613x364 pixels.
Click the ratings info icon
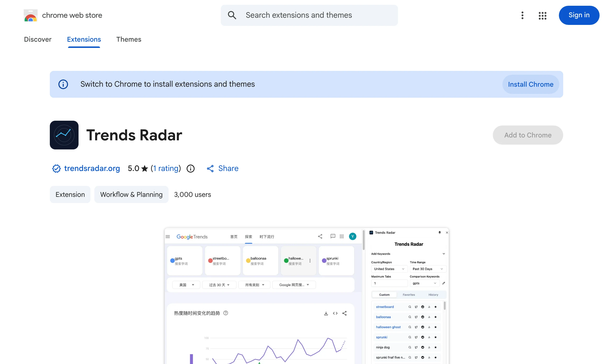click(191, 169)
